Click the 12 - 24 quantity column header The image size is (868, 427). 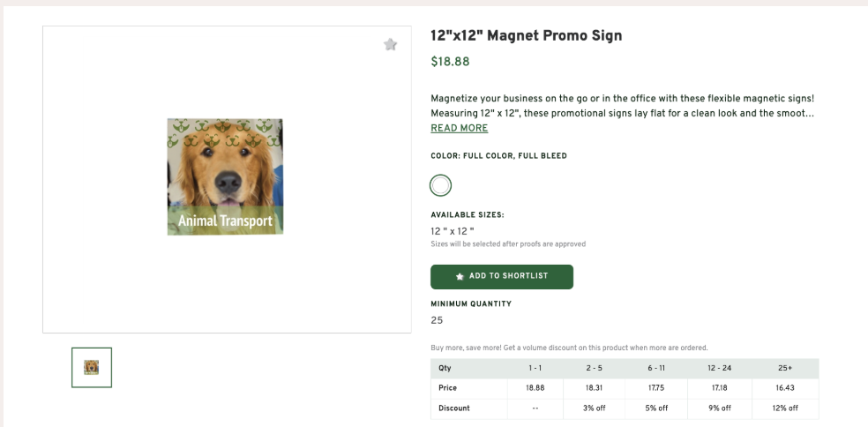[721, 367]
